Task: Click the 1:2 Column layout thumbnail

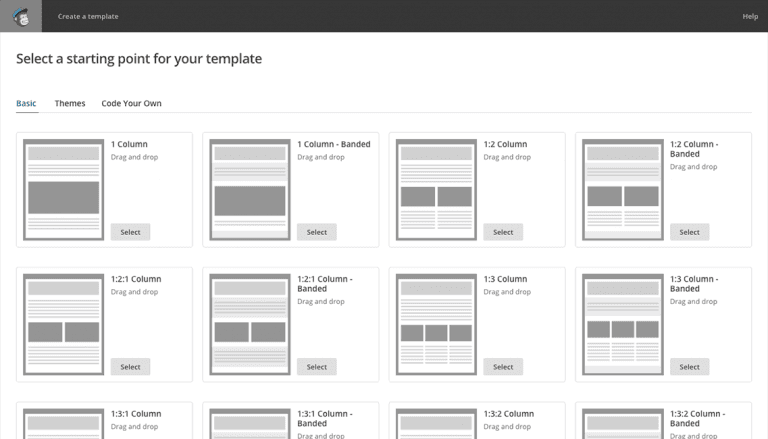Action: (x=436, y=190)
